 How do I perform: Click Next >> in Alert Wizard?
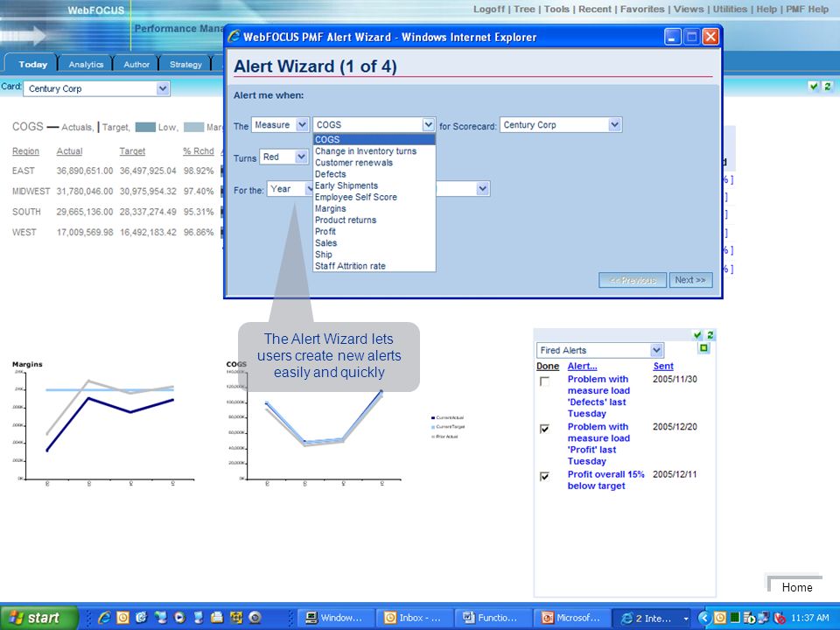tap(690, 280)
